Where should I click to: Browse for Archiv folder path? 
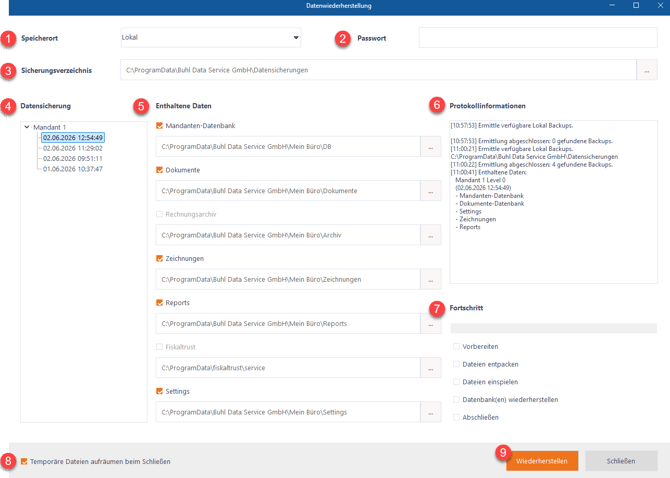coord(431,235)
